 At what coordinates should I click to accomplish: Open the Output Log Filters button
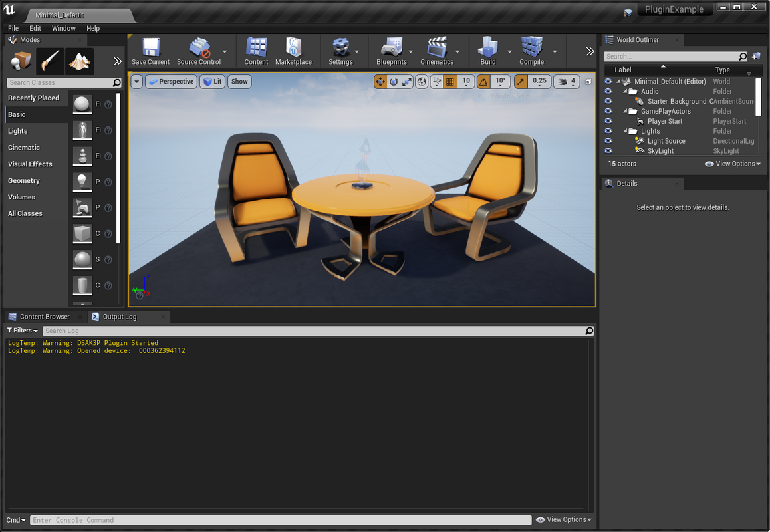coord(22,330)
